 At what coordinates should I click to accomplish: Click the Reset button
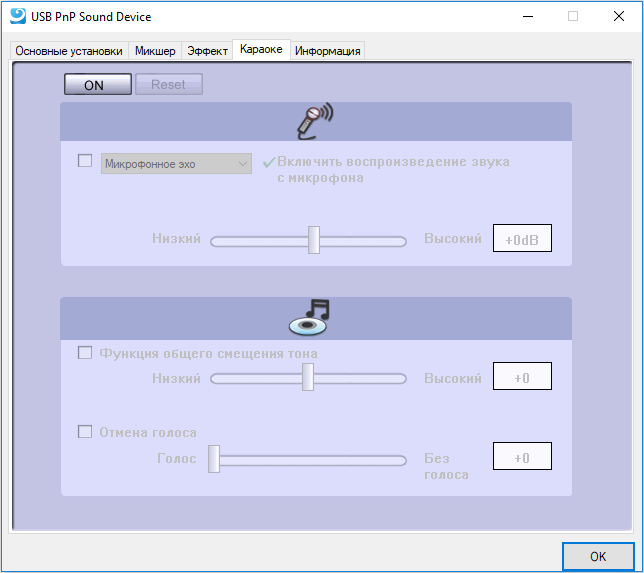[x=169, y=85]
